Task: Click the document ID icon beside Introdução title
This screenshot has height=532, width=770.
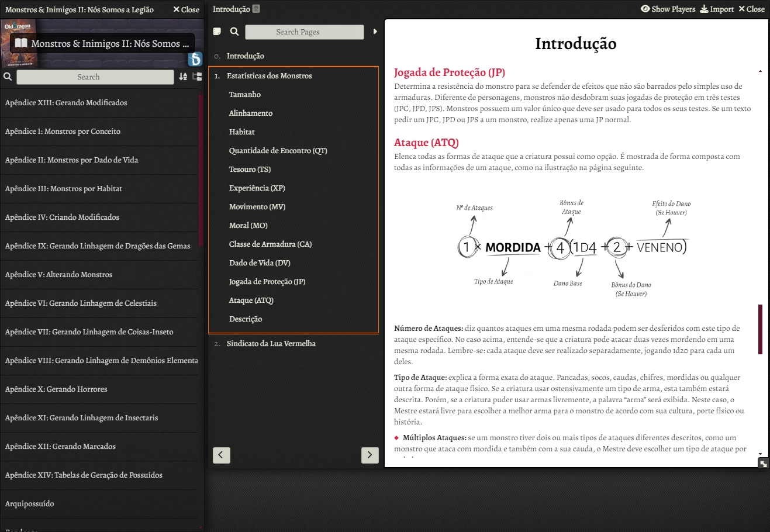Action: (257, 9)
